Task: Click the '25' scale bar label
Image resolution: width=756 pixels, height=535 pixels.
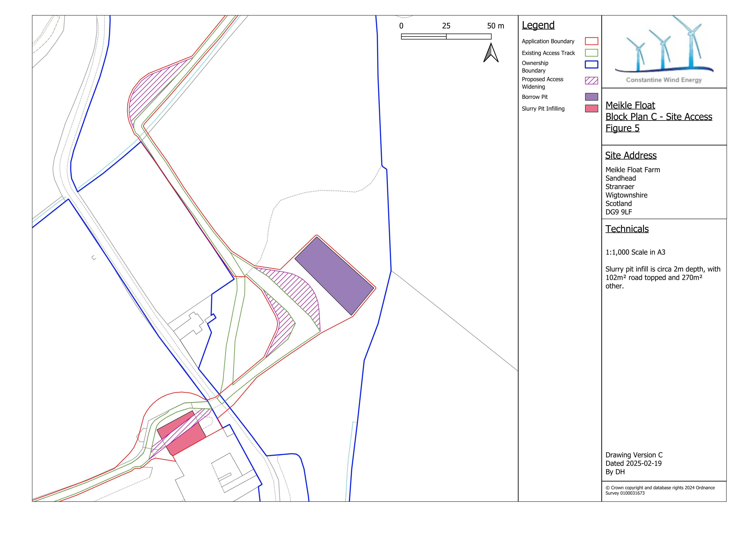Action: [x=446, y=26]
